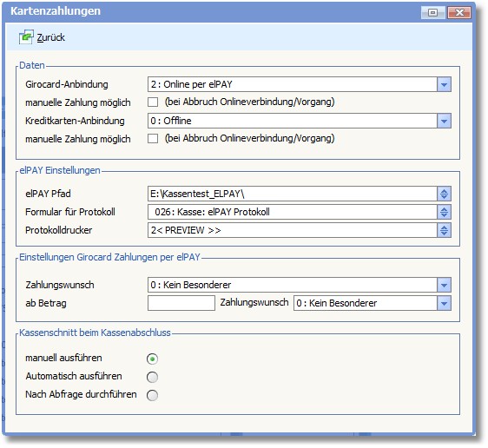The width and height of the screenshot is (488, 448).
Task: Click the Formular für Protokoll spinner icon
Action: 444,212
